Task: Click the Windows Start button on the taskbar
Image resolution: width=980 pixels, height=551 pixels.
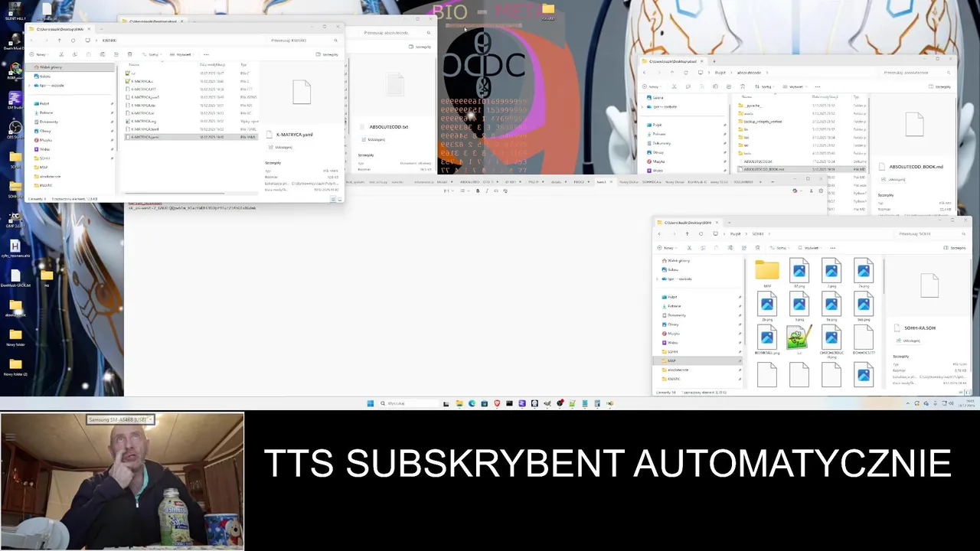Action: click(x=371, y=403)
